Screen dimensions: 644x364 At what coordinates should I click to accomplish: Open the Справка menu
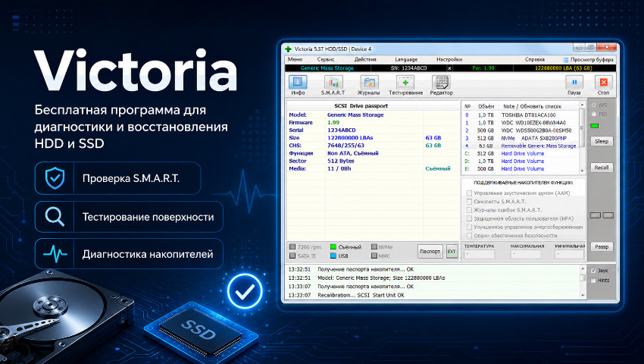click(535, 60)
